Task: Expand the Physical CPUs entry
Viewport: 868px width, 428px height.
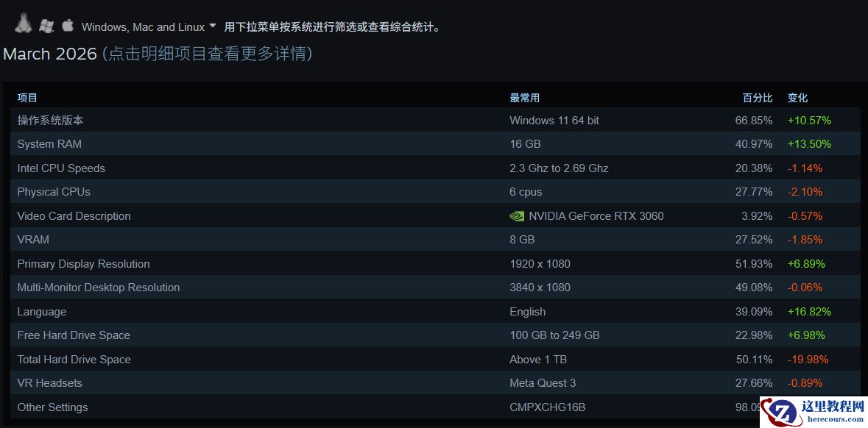Action: 53,191
